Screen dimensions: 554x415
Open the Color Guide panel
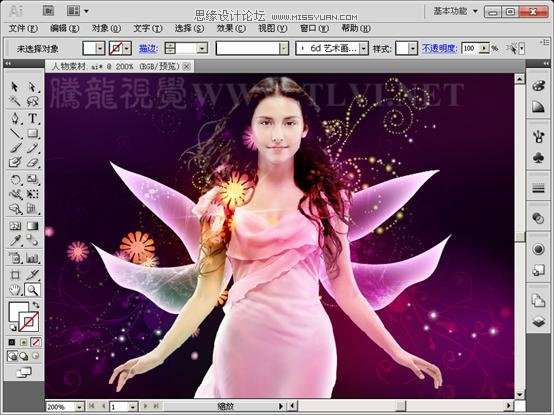[x=538, y=107]
